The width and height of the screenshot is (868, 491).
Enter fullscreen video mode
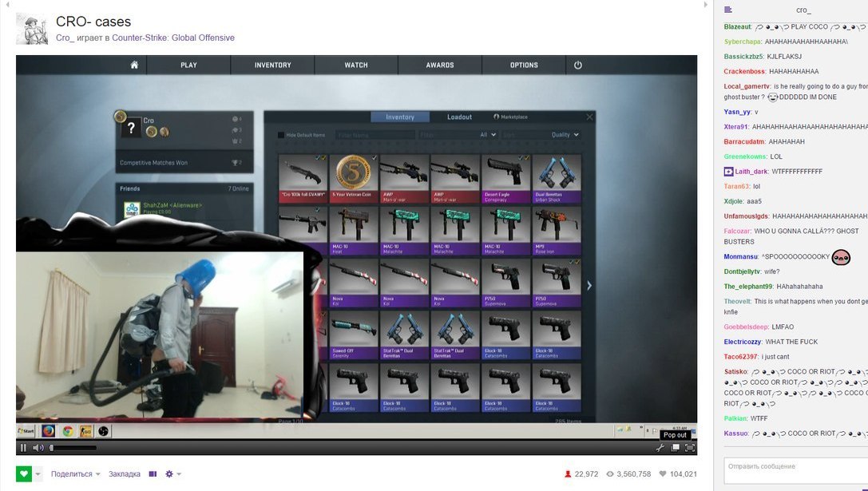(690, 448)
